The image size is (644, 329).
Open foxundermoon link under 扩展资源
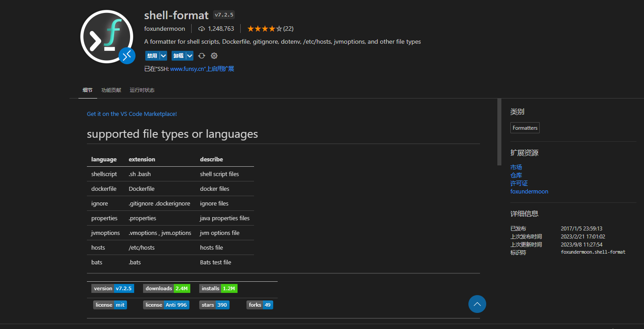point(529,191)
